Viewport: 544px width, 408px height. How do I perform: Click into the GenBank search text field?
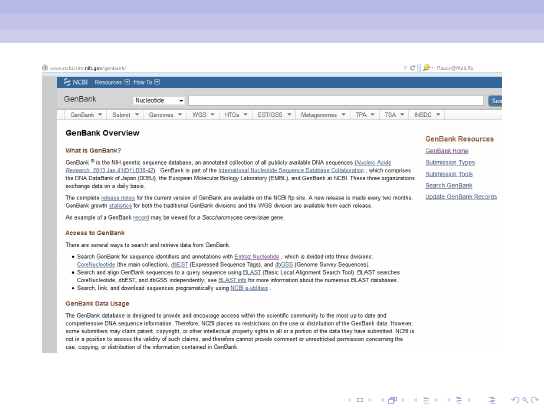(336, 100)
